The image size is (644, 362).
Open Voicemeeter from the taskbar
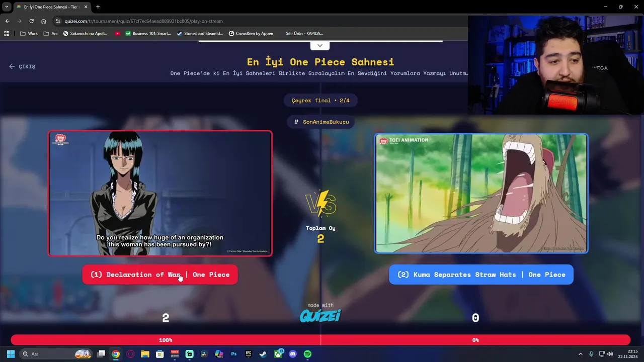tap(175, 354)
